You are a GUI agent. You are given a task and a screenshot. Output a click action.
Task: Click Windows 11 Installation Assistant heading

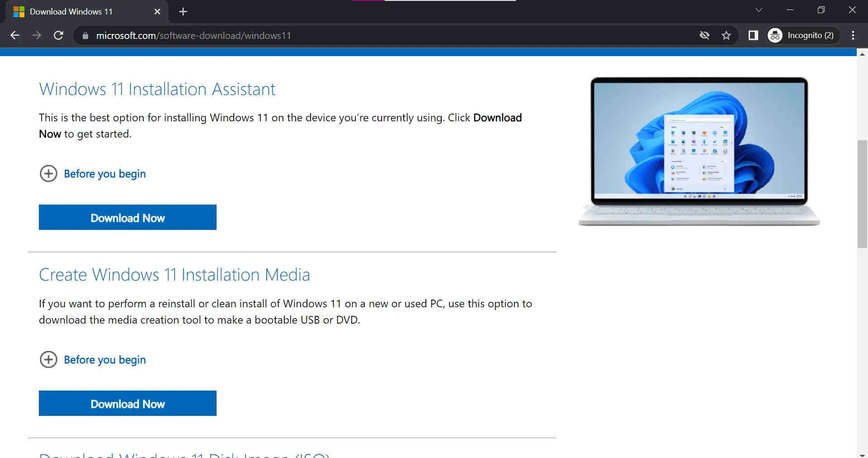[x=157, y=89]
